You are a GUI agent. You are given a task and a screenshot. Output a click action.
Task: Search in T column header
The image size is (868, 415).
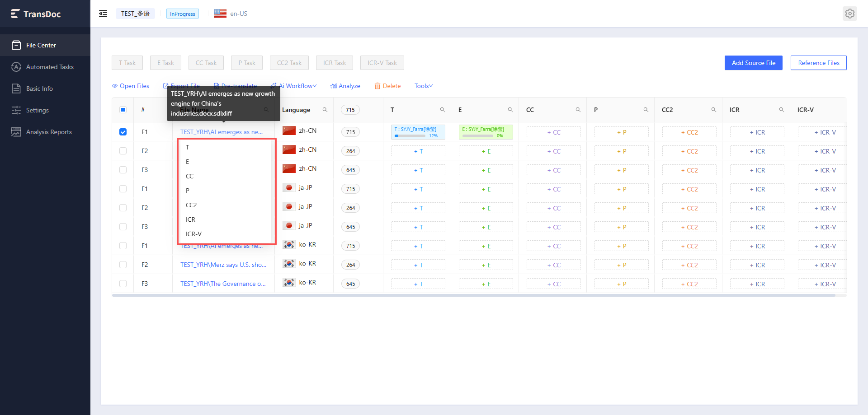click(x=442, y=110)
